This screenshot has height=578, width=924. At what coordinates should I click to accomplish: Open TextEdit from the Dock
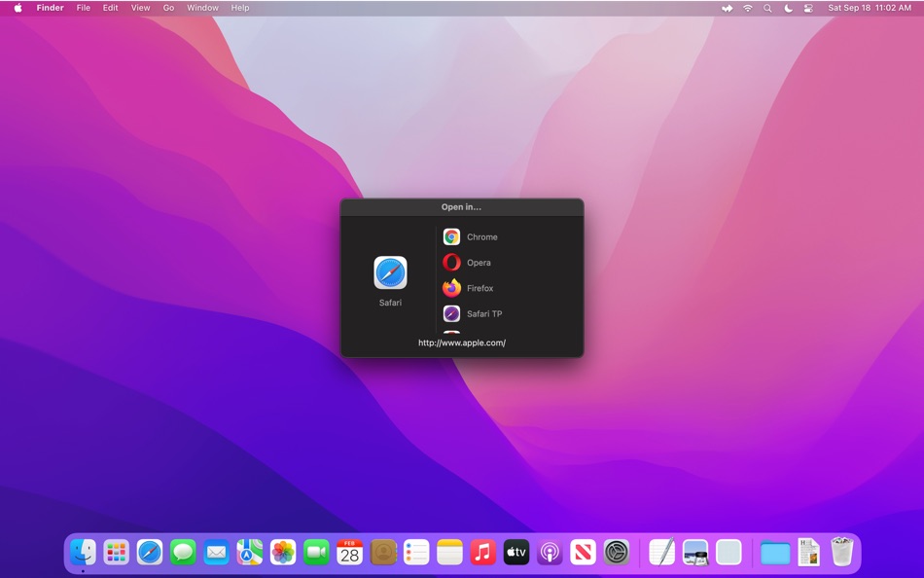pyautogui.click(x=661, y=553)
